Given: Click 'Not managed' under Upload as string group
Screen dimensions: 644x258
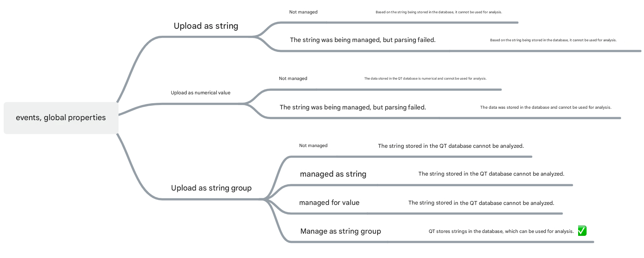Looking at the screenshot, I should pos(313,146).
